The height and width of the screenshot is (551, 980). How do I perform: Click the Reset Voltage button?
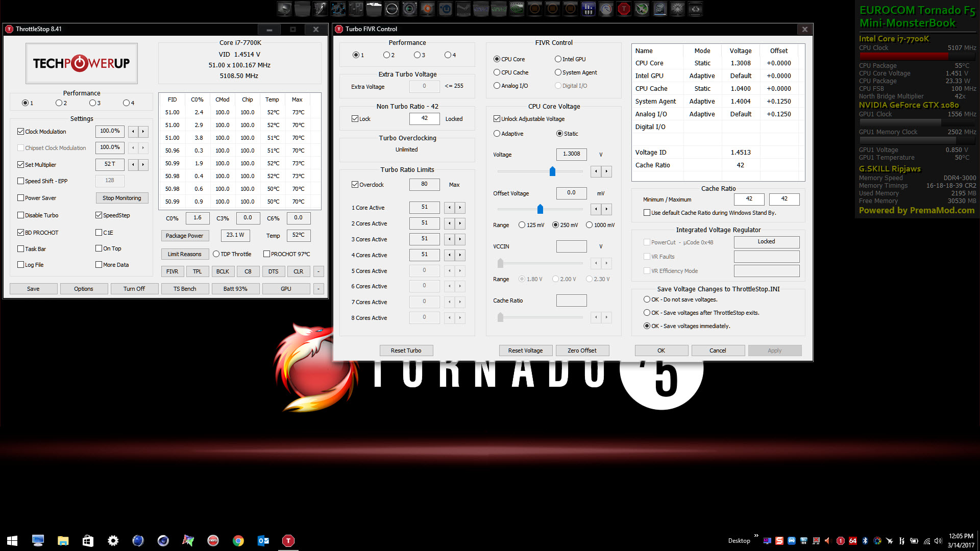(525, 350)
